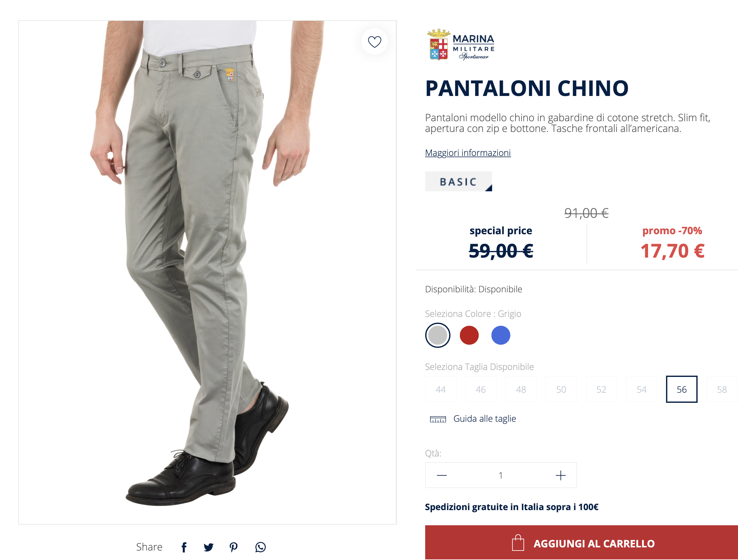Decrease quantity with minus icon

pos(441,475)
